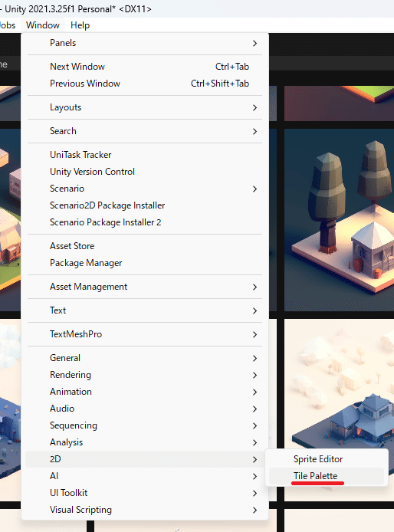Open Unity Version Control window
Image resolution: width=394 pixels, height=532 pixels.
click(x=145, y=172)
